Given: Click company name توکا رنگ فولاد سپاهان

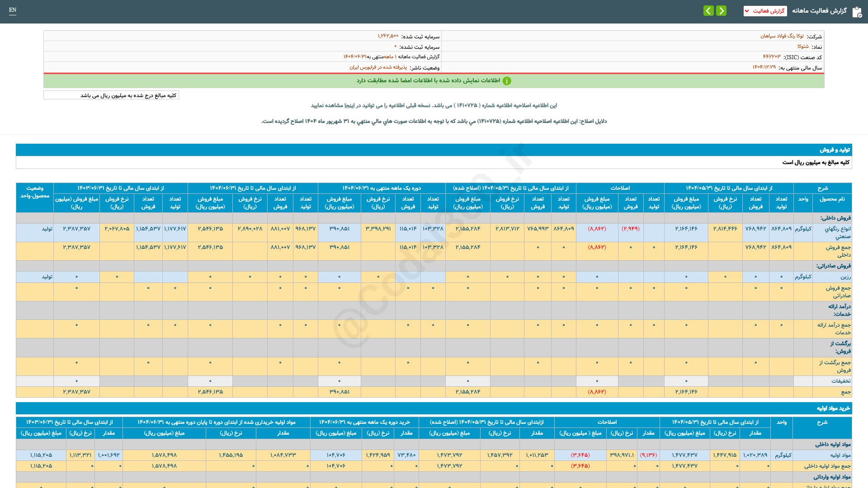Looking at the screenshot, I should (x=782, y=36).
